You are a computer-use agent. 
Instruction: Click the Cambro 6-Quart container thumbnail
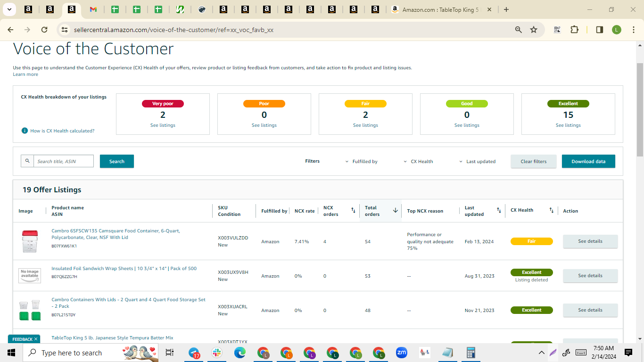[x=29, y=241]
